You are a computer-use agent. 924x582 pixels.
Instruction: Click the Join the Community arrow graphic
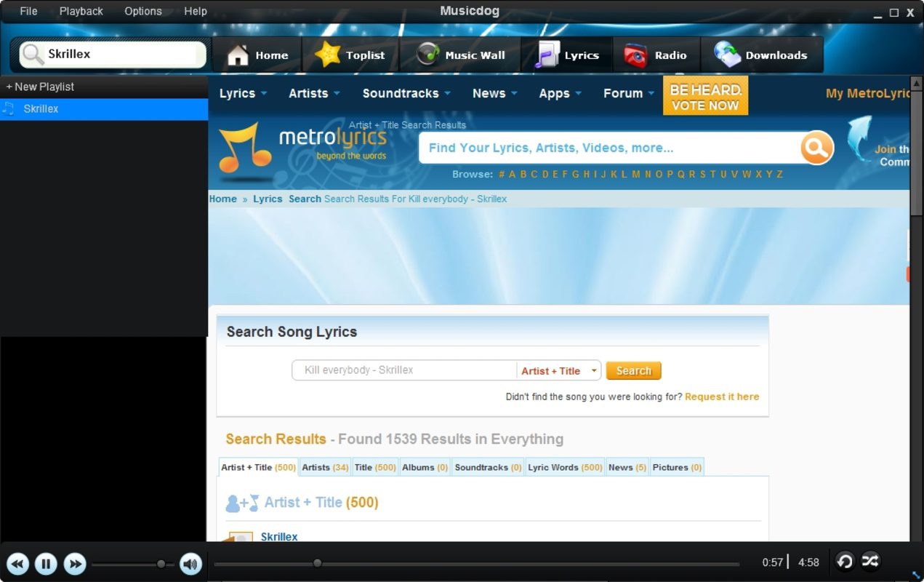point(859,138)
